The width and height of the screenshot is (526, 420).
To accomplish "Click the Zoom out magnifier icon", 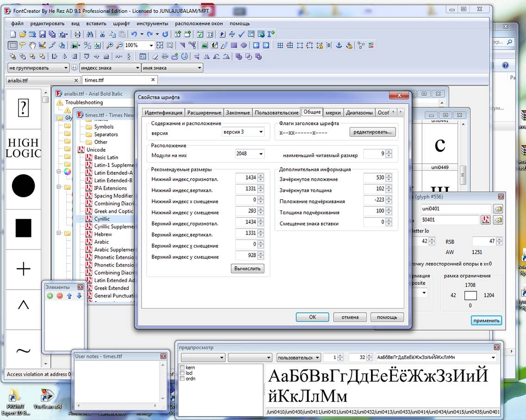I will [119, 45].
